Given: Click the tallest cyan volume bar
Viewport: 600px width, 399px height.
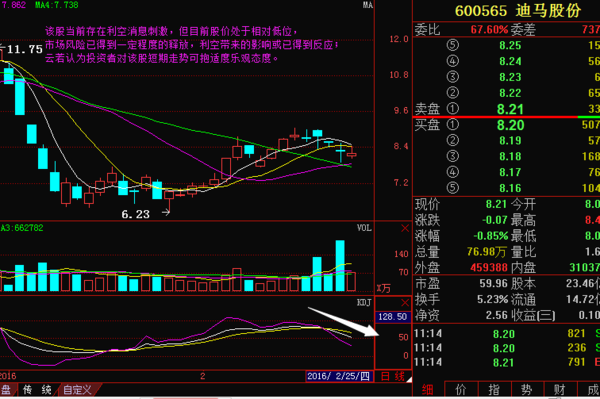Looking at the screenshot, I should tap(340, 265).
